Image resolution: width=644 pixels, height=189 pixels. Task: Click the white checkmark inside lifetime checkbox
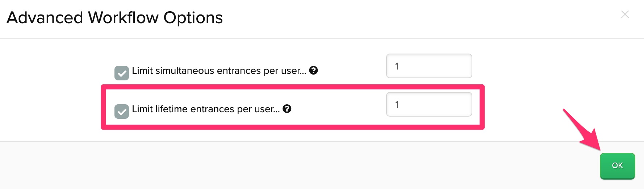tap(122, 112)
